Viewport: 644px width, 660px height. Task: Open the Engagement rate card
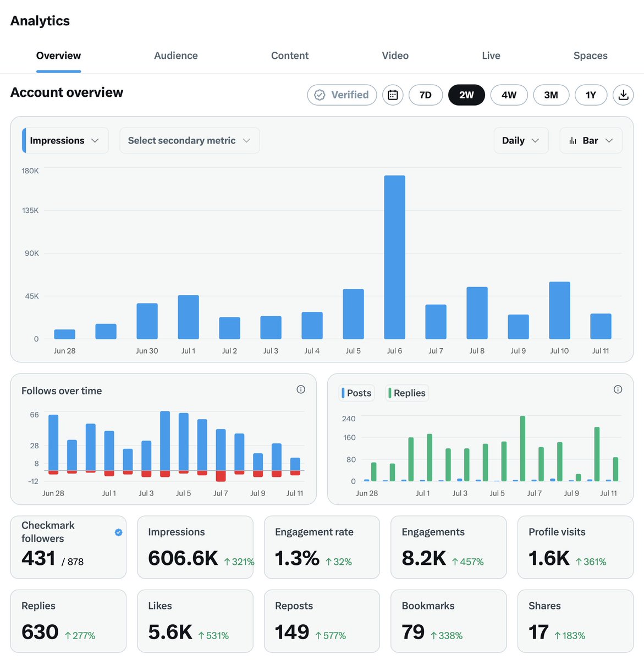(x=322, y=547)
